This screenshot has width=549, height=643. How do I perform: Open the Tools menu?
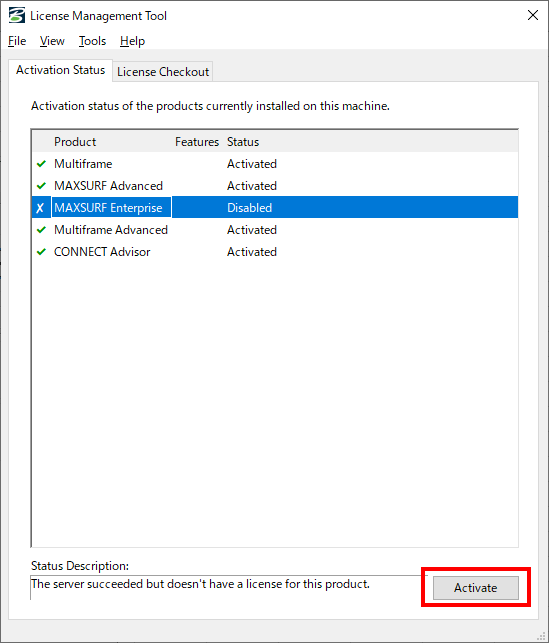(x=92, y=41)
